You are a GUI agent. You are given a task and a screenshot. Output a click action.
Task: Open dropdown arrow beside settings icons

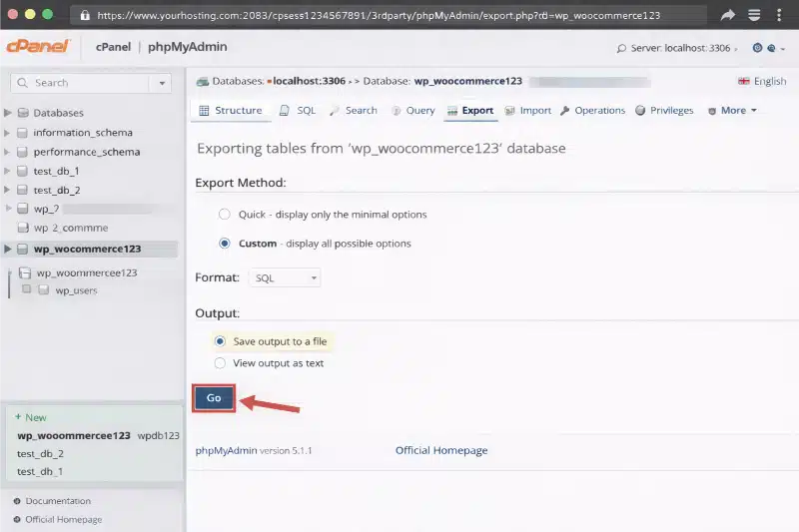click(783, 49)
